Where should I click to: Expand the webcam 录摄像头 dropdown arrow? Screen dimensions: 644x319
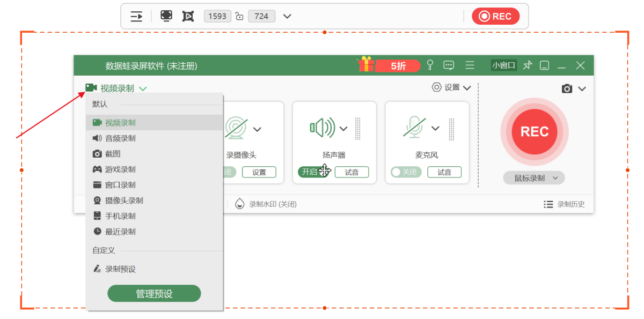(x=258, y=129)
